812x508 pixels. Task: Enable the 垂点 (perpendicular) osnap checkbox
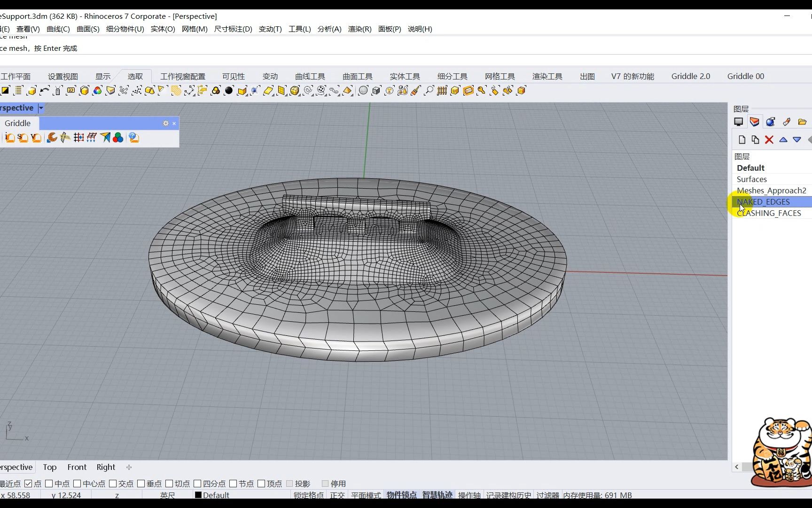coord(141,484)
